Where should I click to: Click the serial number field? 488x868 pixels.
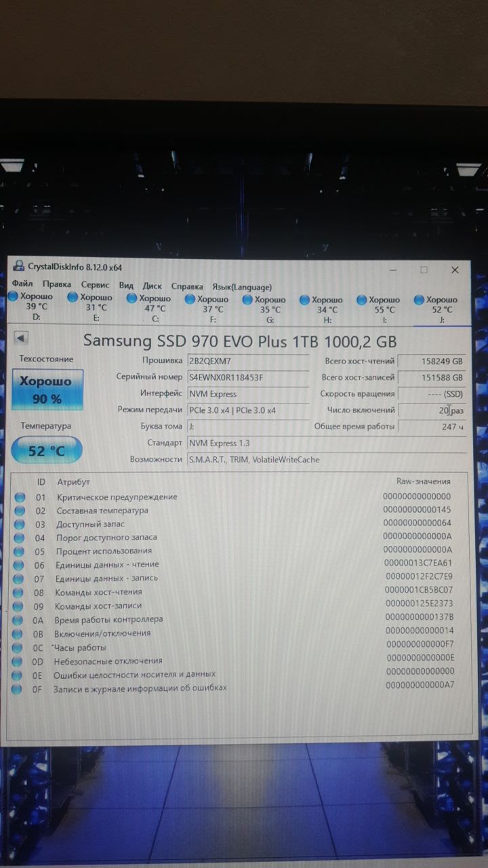click(247, 377)
